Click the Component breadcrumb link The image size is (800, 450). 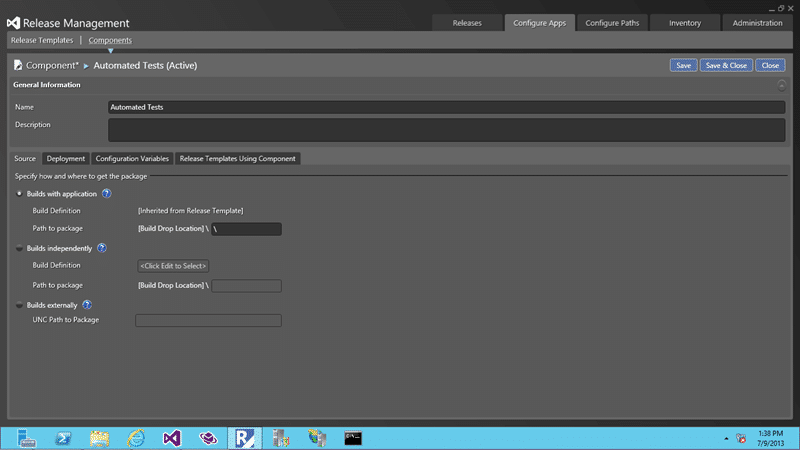point(52,65)
